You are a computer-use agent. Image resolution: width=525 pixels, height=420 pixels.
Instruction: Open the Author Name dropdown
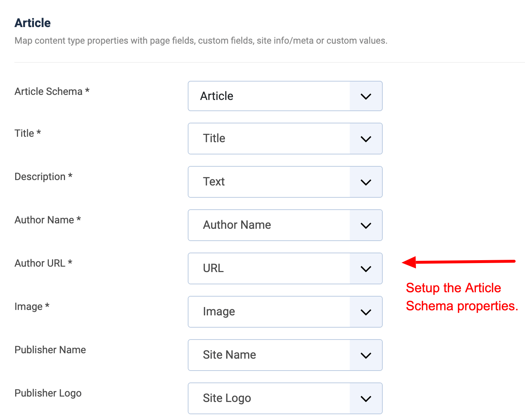pos(285,225)
